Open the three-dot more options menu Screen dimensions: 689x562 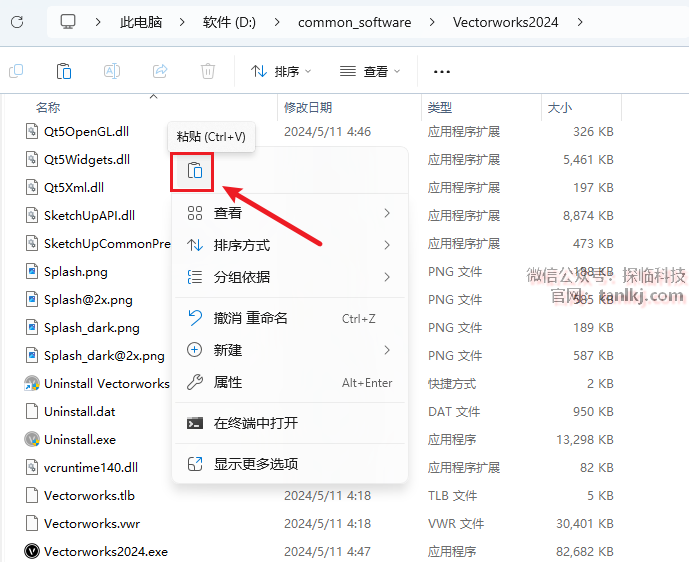(x=442, y=72)
